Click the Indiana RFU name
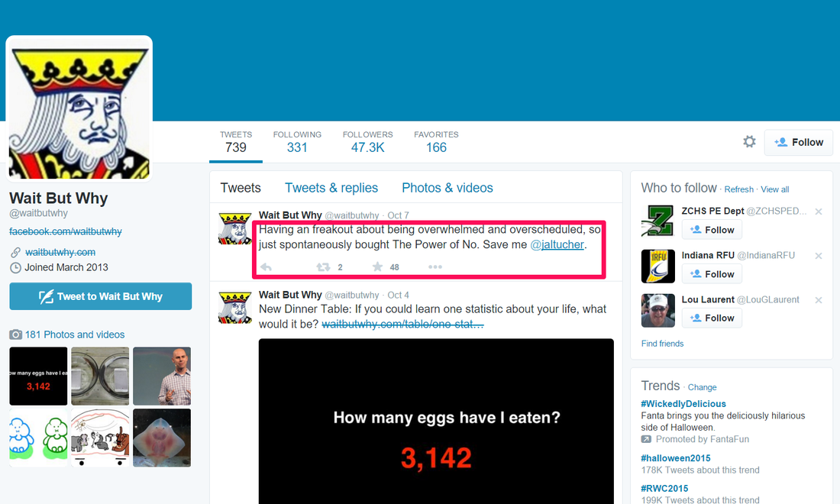 (x=708, y=256)
